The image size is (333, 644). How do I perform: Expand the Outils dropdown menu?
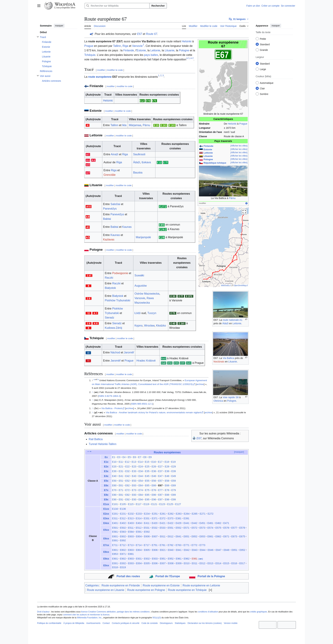(244, 26)
